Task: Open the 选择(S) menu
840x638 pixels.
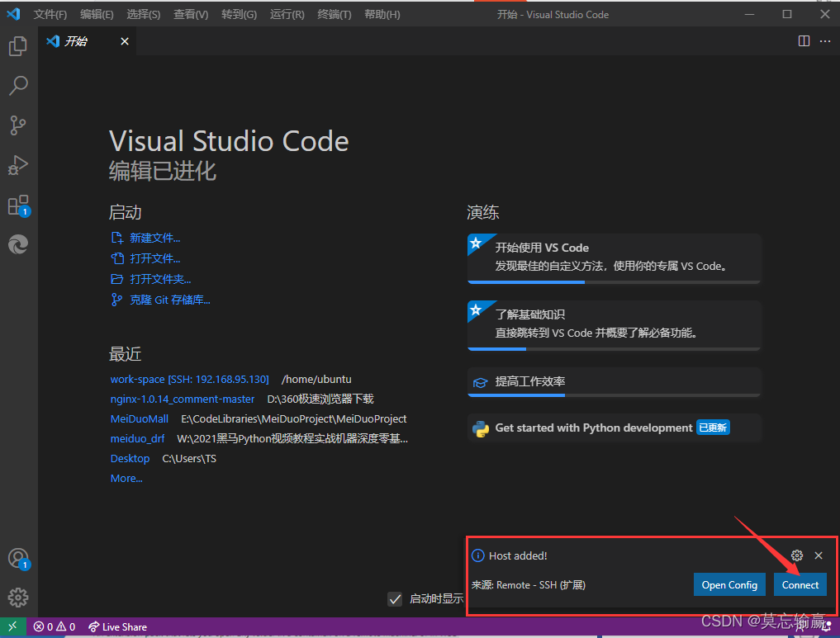Action: click(x=144, y=15)
